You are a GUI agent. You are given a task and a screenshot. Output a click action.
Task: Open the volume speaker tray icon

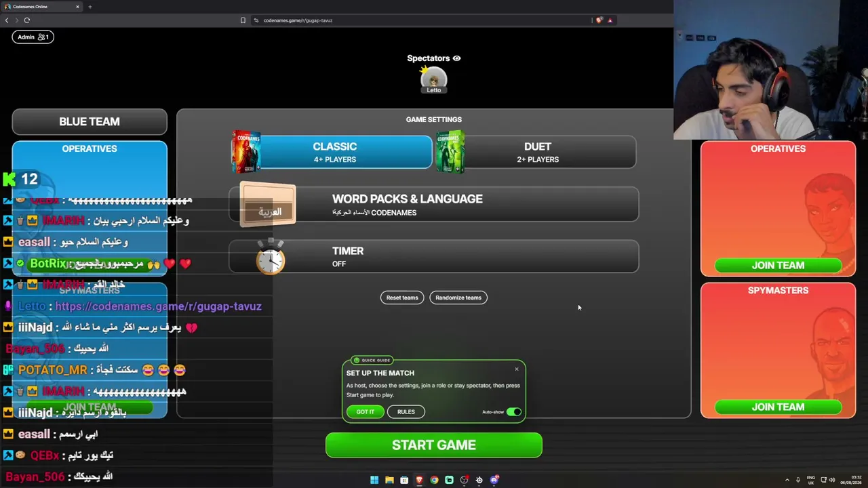pos(833,480)
